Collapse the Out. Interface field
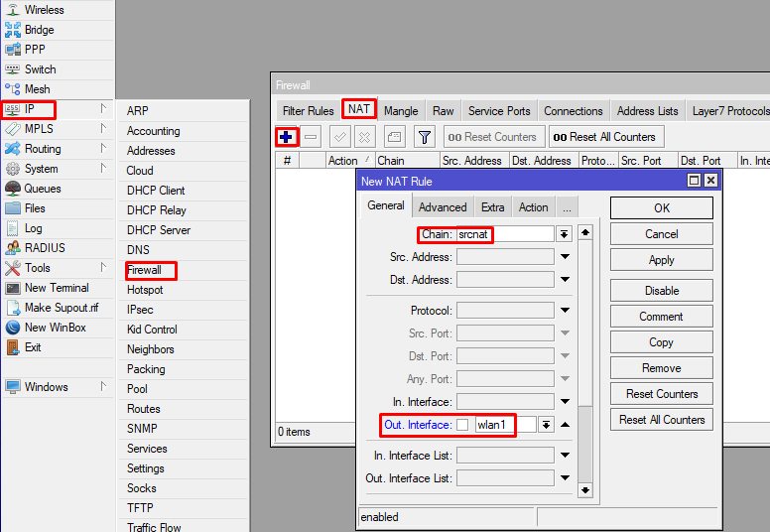 566,425
